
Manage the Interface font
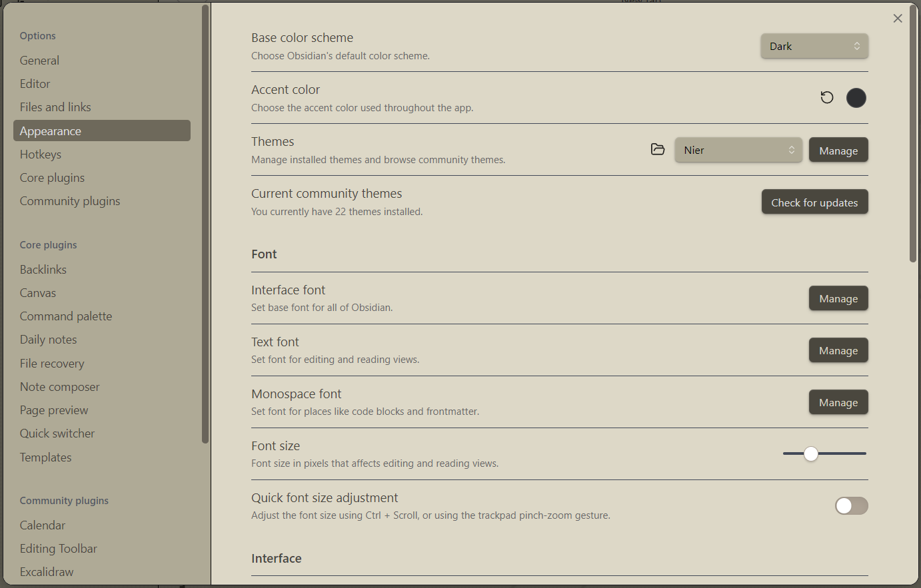[x=838, y=298]
